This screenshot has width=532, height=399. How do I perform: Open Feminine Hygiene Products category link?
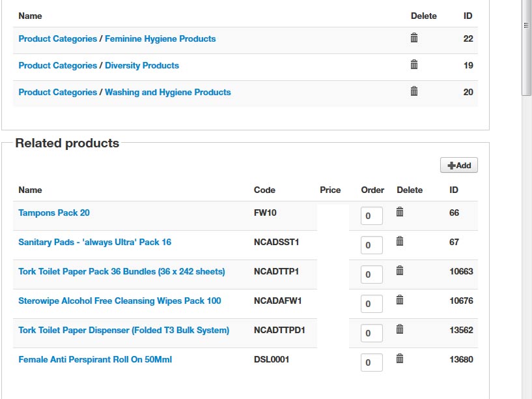pyautogui.click(x=160, y=39)
